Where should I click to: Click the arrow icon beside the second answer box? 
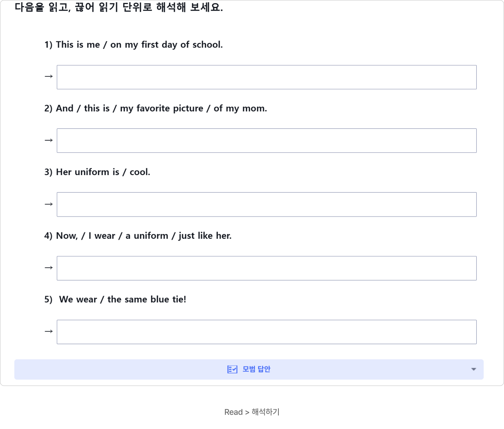tap(49, 140)
